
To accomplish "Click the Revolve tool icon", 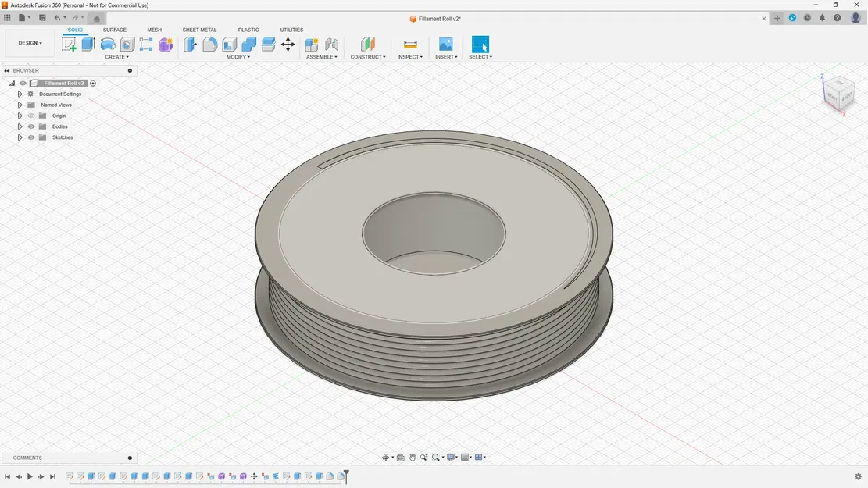I will click(x=108, y=45).
